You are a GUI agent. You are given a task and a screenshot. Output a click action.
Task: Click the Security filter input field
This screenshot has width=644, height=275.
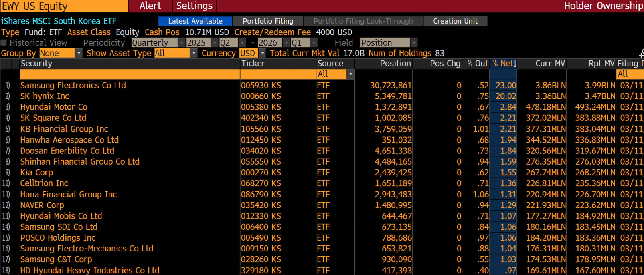click(130, 74)
